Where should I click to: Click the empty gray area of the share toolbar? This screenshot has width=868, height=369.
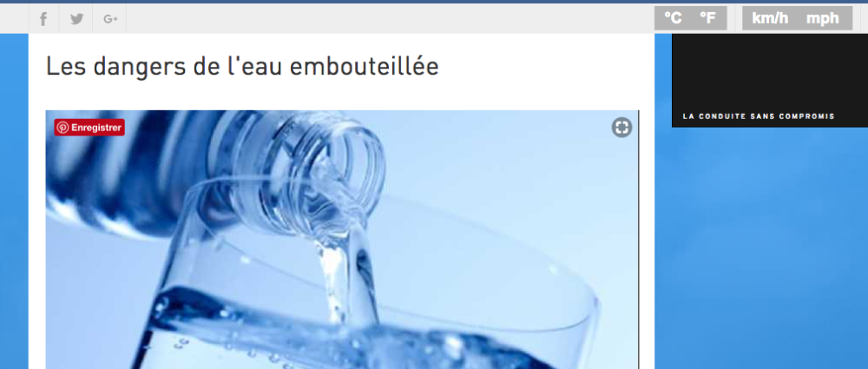coord(387,19)
